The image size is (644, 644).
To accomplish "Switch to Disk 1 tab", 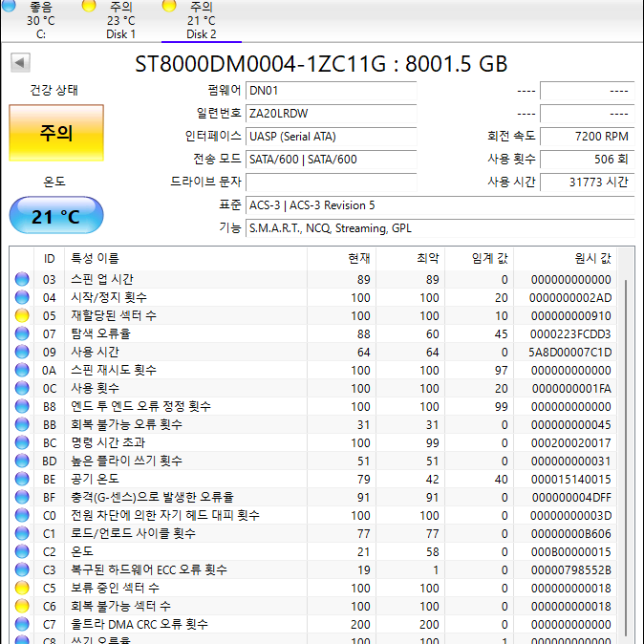I will pos(120,20).
